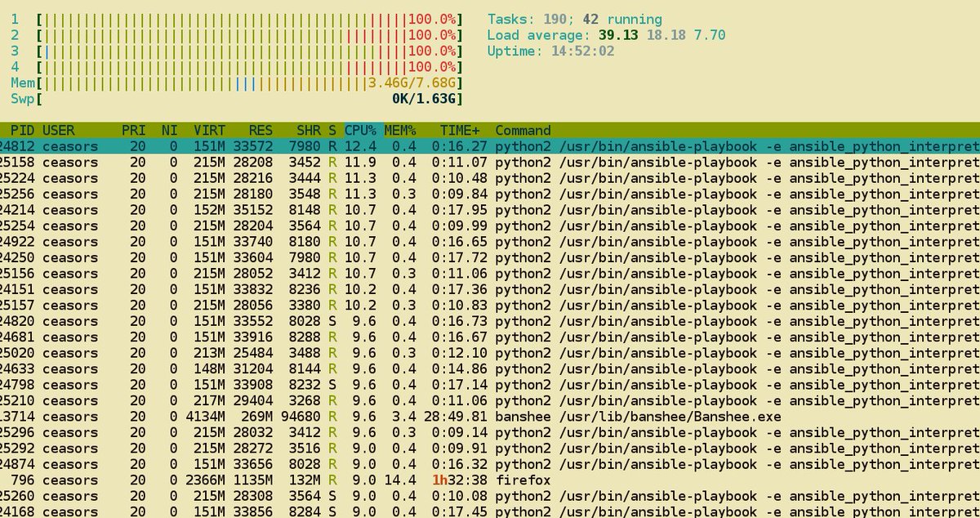Select the process with VIRT 217M

pos(490,401)
